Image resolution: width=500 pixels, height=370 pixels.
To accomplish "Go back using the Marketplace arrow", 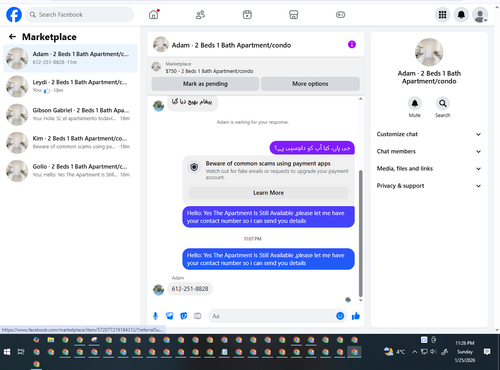I will point(12,37).
